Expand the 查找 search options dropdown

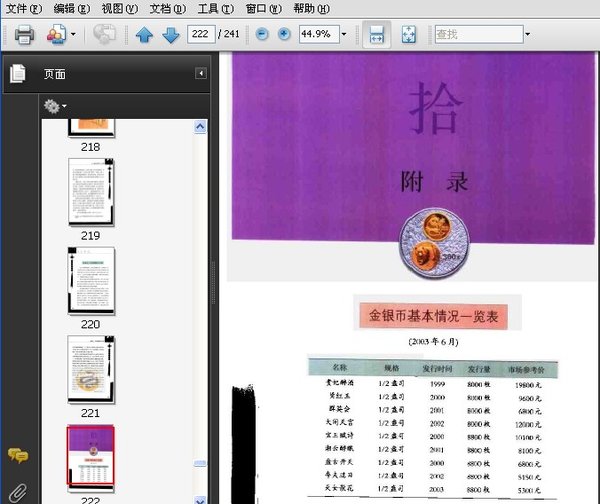click(528, 34)
